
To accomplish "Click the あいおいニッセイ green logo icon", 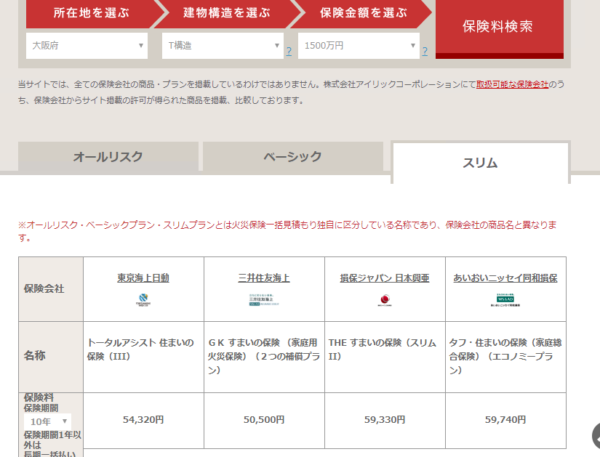I will pos(505,300).
